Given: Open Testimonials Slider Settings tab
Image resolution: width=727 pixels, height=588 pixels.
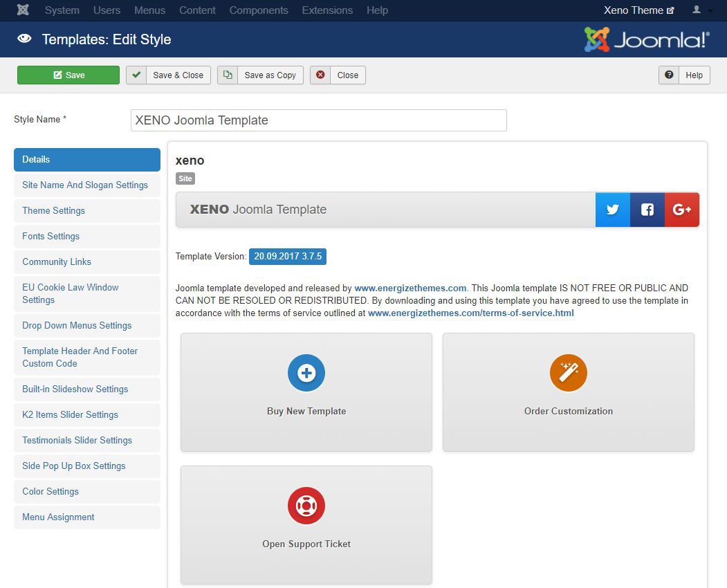Looking at the screenshot, I should tap(87, 440).
